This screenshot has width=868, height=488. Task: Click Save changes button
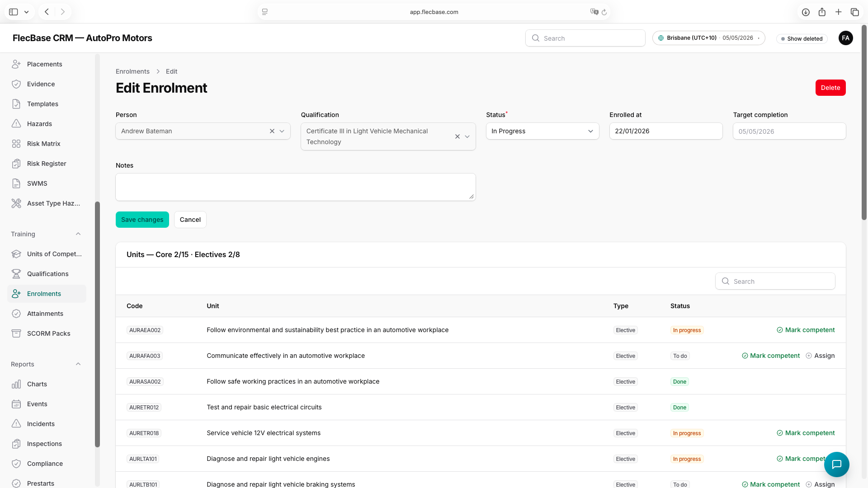pos(142,220)
